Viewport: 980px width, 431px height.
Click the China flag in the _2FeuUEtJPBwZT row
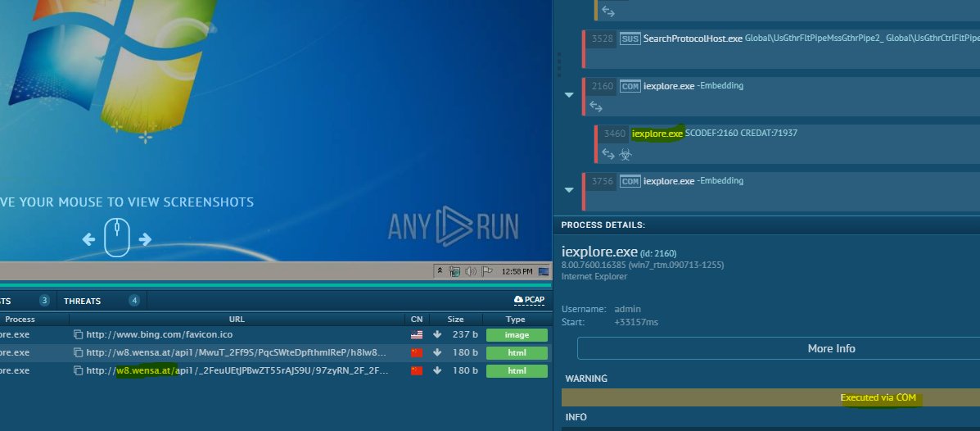click(417, 371)
